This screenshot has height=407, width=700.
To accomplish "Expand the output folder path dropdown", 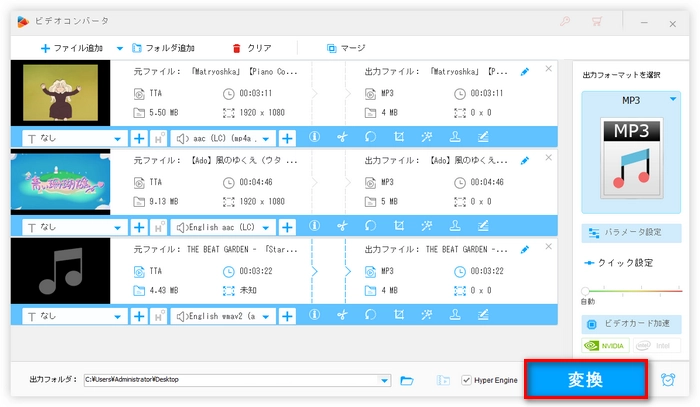I will click(x=384, y=380).
